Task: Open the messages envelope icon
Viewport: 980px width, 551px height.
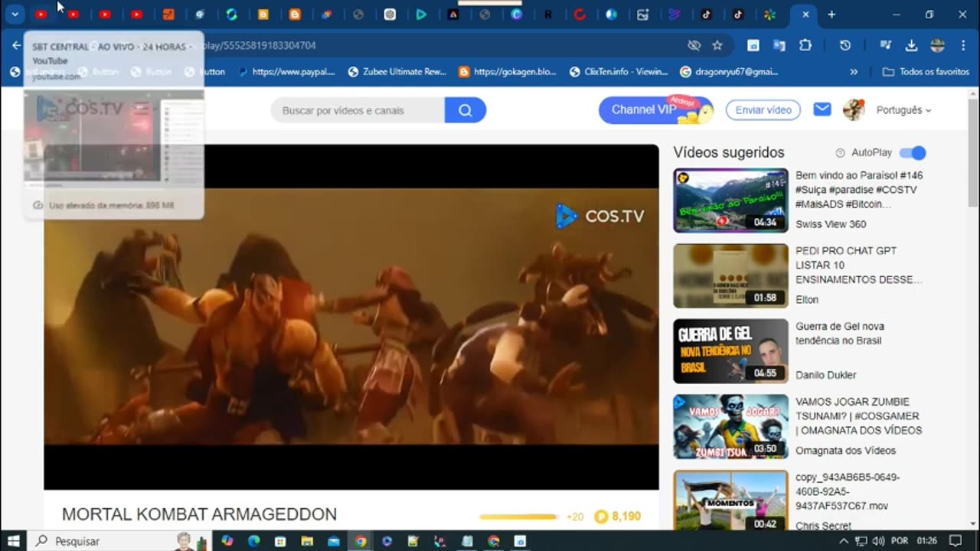Action: click(x=822, y=109)
